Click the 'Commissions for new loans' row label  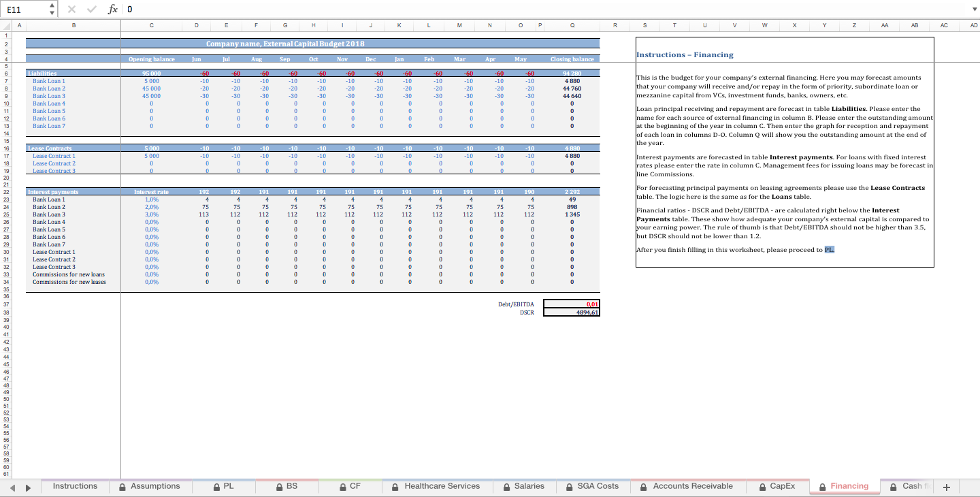click(x=69, y=274)
